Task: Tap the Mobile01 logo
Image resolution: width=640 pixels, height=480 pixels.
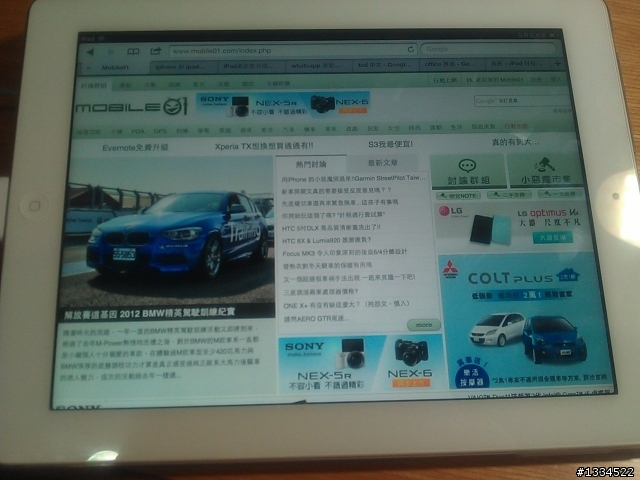Action: point(131,107)
